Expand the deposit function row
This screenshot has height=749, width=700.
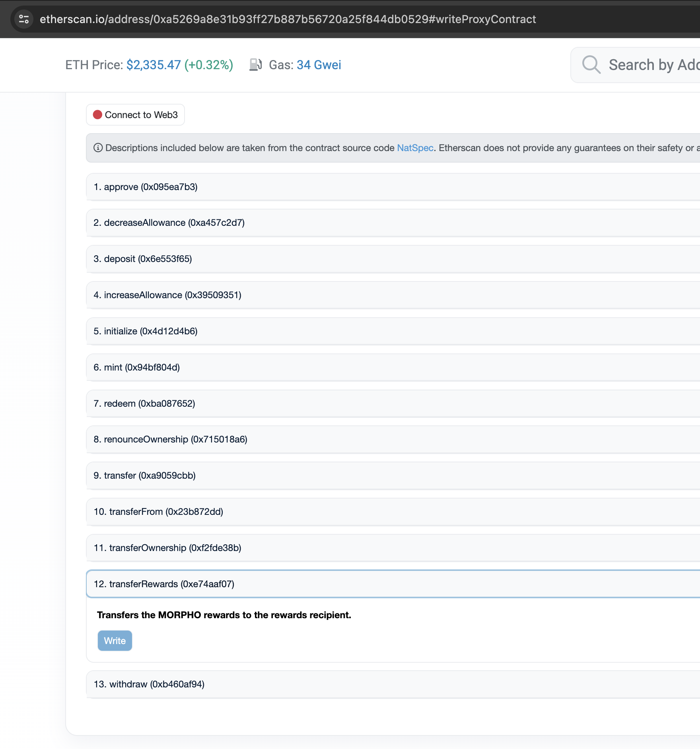pyautogui.click(x=143, y=259)
